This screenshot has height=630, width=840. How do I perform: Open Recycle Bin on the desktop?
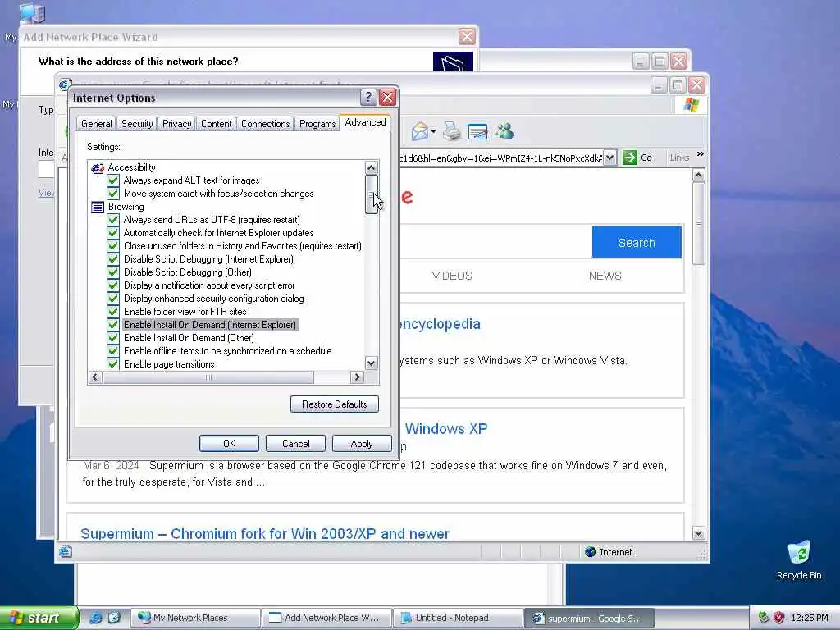pyautogui.click(x=798, y=559)
